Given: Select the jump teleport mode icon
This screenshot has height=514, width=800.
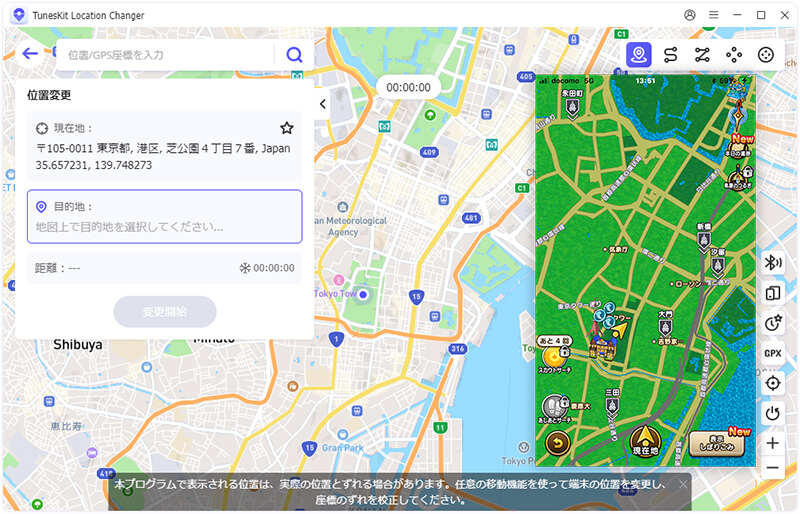Looking at the screenshot, I should pyautogui.click(x=734, y=55).
